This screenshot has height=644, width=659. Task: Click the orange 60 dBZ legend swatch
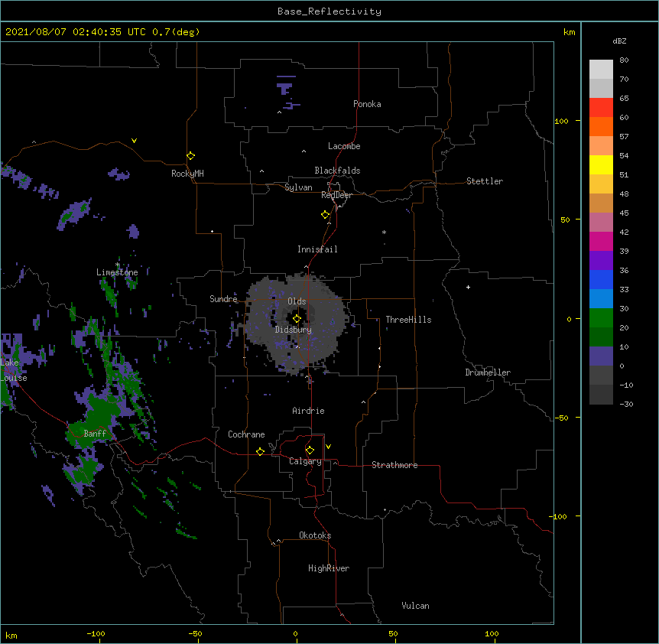click(601, 126)
